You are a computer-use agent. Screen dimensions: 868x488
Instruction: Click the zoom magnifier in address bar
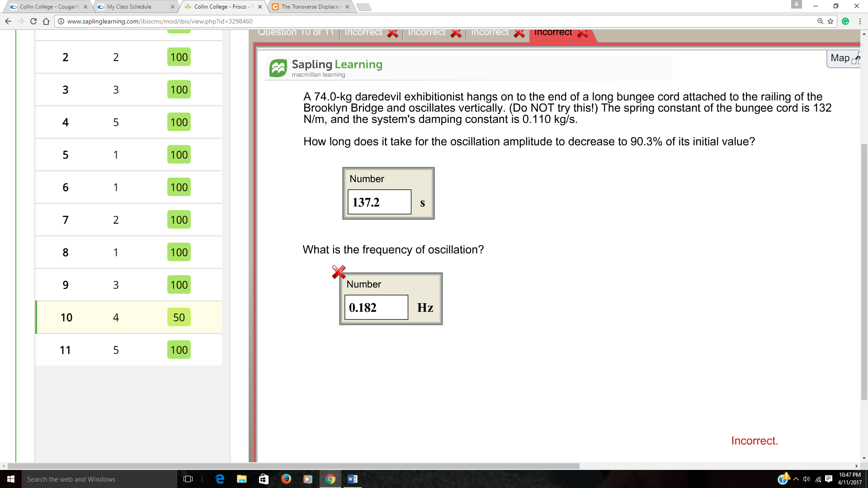point(820,21)
